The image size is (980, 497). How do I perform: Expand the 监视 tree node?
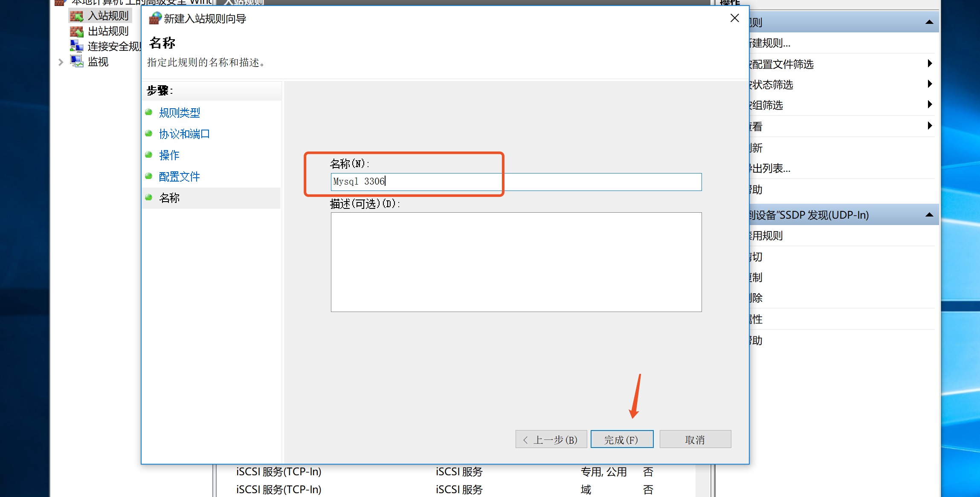[61, 62]
